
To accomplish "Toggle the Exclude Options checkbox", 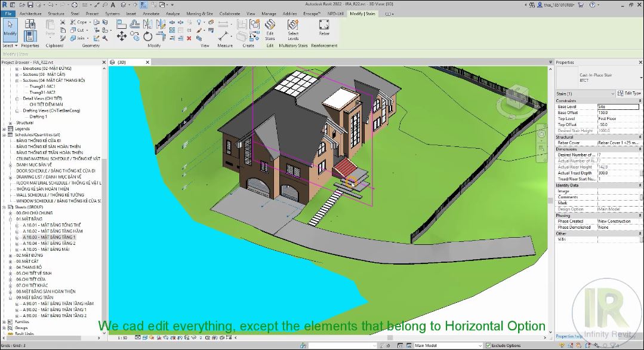I will (x=487, y=345).
